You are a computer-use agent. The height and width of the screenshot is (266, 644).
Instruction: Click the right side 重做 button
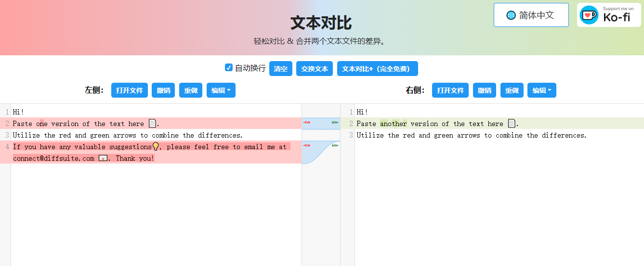[512, 90]
